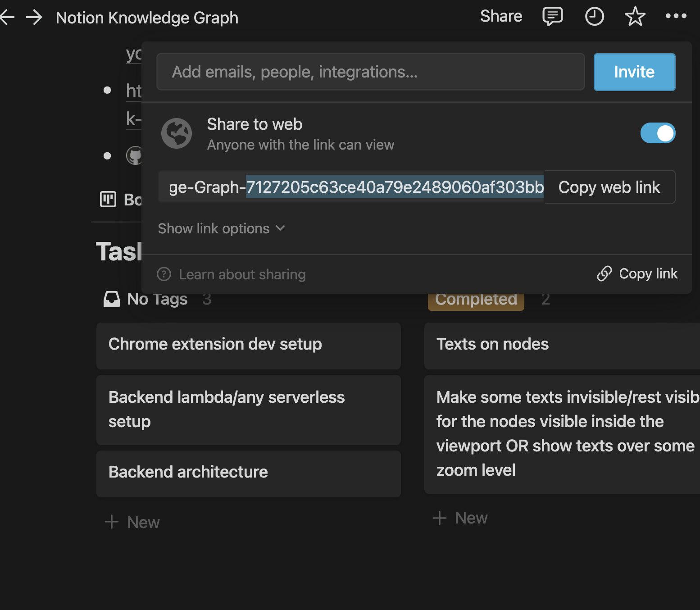Expand Show link options

point(222,228)
